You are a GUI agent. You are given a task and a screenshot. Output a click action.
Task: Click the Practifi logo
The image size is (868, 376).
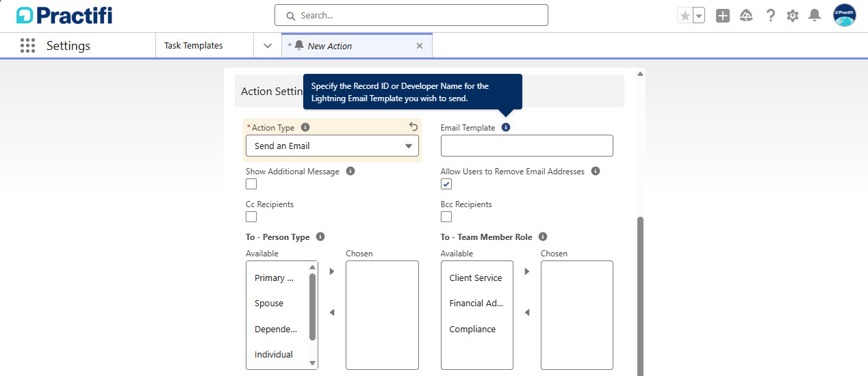[64, 15]
